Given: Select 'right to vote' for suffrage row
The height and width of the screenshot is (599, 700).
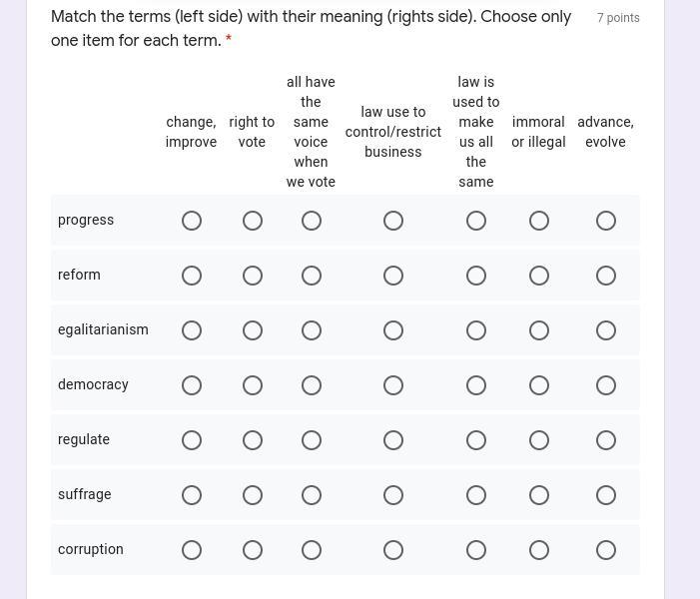Looking at the screenshot, I should click(x=253, y=495).
